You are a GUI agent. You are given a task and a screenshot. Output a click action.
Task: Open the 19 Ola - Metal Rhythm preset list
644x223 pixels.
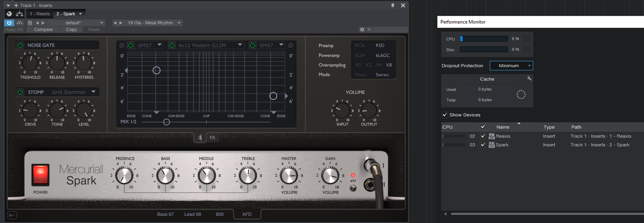pos(154,23)
